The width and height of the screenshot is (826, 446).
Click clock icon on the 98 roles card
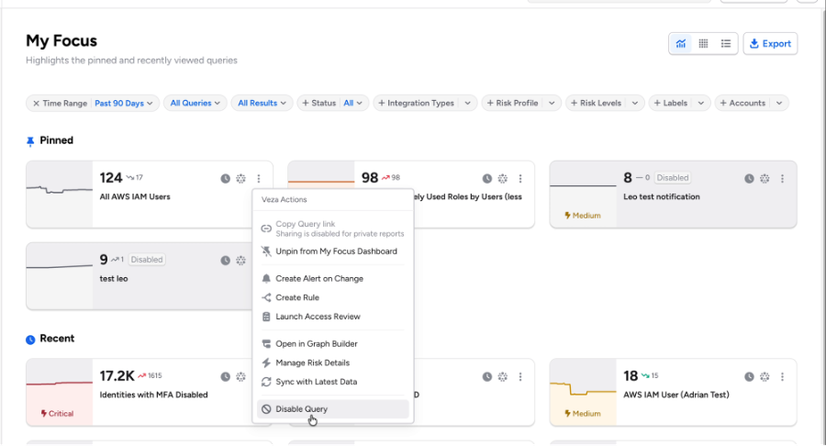(x=487, y=179)
